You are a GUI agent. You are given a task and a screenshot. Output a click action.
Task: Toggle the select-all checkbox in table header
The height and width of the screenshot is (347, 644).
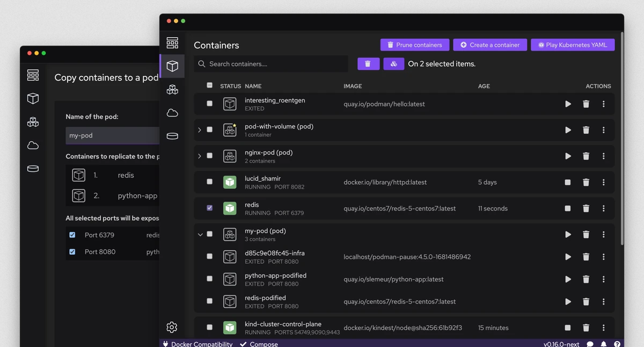point(209,85)
